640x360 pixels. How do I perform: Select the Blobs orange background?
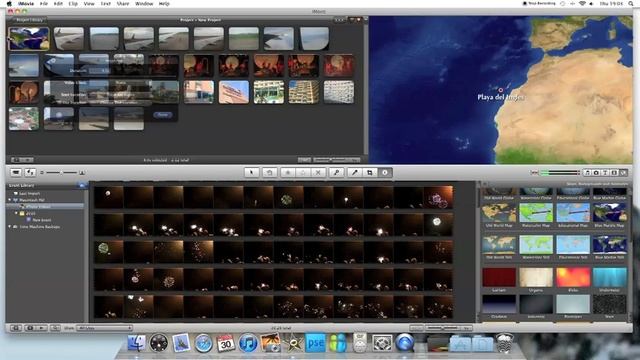coord(573,277)
